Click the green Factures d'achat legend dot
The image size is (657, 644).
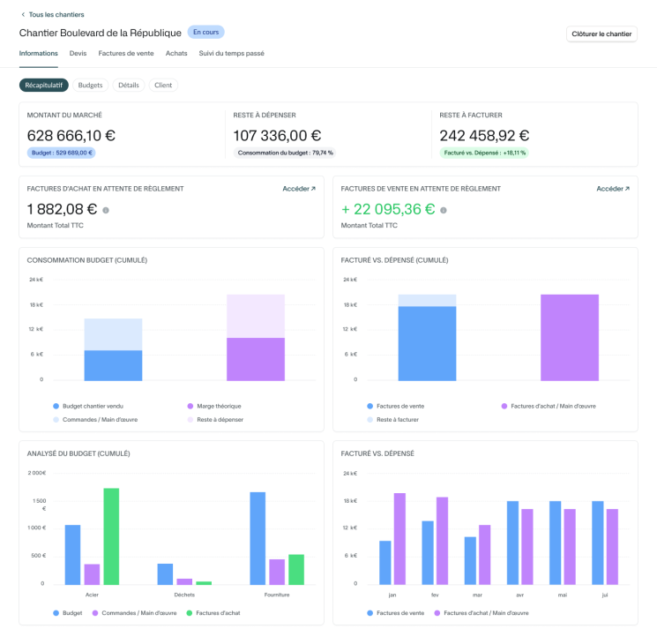click(x=190, y=612)
